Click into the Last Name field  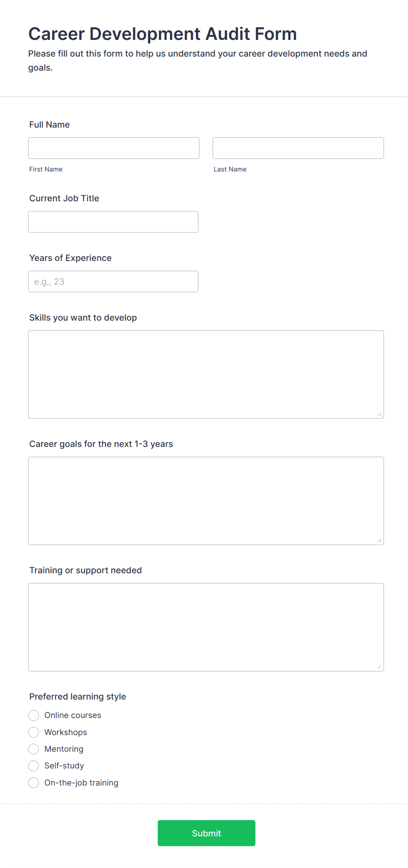click(298, 148)
